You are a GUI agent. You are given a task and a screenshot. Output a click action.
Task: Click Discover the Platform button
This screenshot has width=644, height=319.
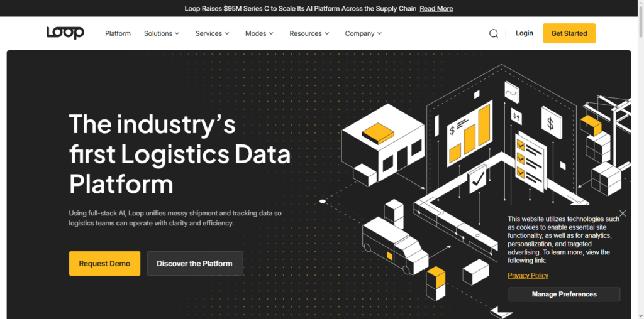pyautogui.click(x=195, y=264)
